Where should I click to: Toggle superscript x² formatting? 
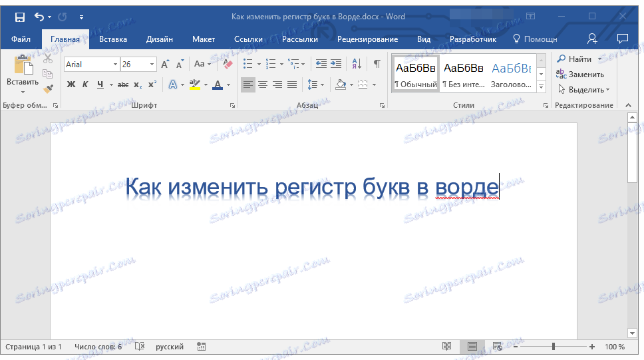[152, 85]
